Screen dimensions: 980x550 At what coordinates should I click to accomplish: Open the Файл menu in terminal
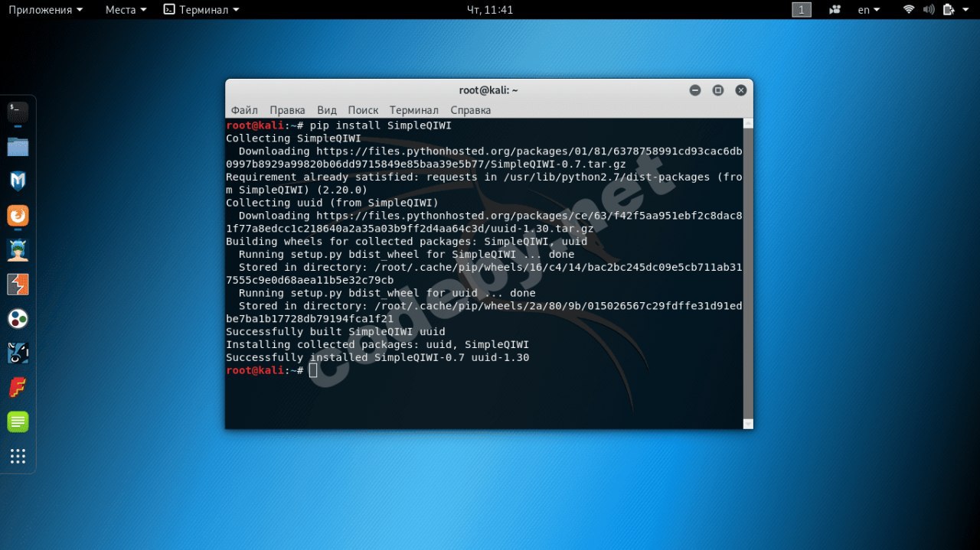[244, 110]
